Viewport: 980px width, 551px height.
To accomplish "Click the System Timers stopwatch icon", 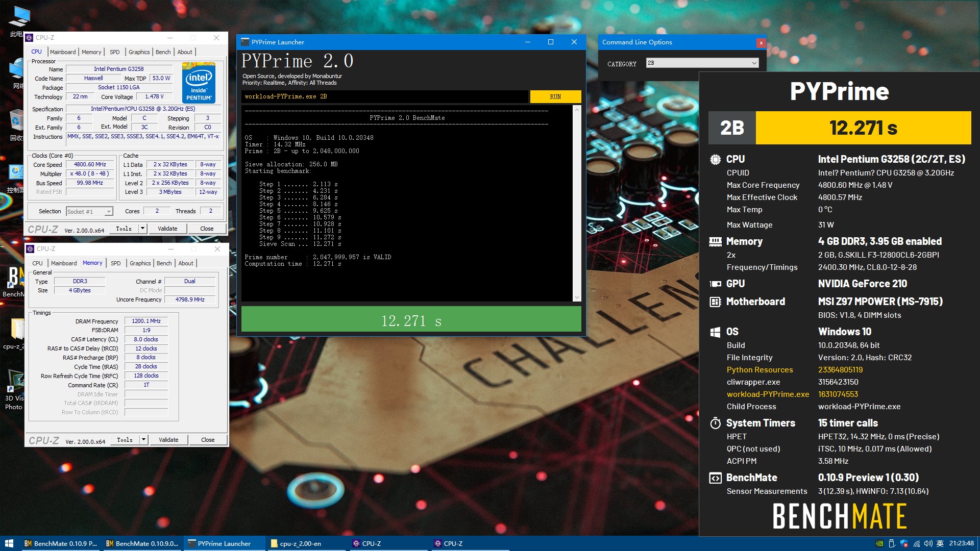I will (x=715, y=423).
